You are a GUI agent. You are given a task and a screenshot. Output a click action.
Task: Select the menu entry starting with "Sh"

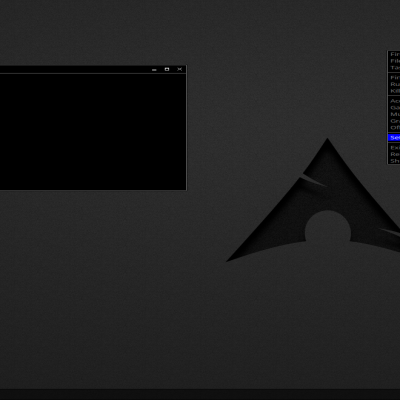394,161
